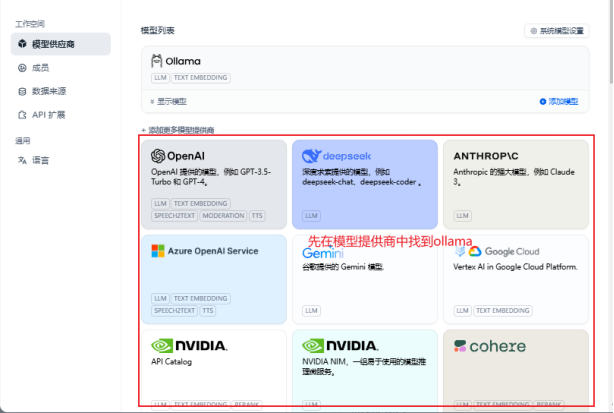Click the Microsoft four-color Azure logo
Image resolution: width=614 pixels, height=413 pixels.
coord(158,251)
